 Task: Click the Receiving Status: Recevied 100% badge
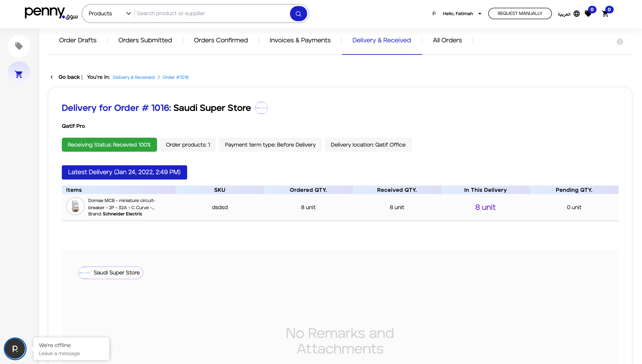(109, 145)
